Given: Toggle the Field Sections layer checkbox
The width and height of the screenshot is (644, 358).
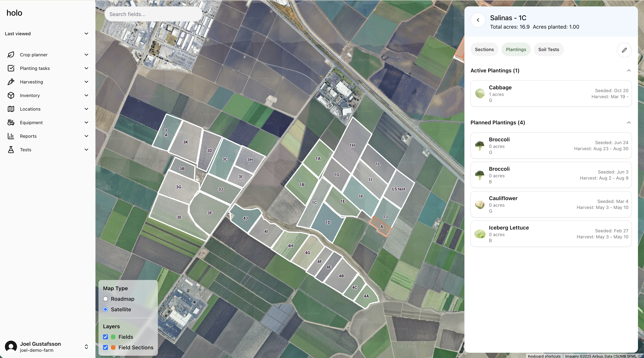Looking at the screenshot, I should point(105,347).
